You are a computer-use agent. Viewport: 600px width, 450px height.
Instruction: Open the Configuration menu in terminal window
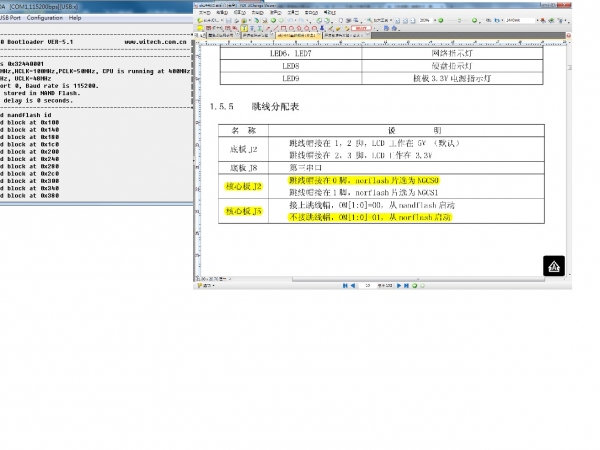click(x=45, y=18)
